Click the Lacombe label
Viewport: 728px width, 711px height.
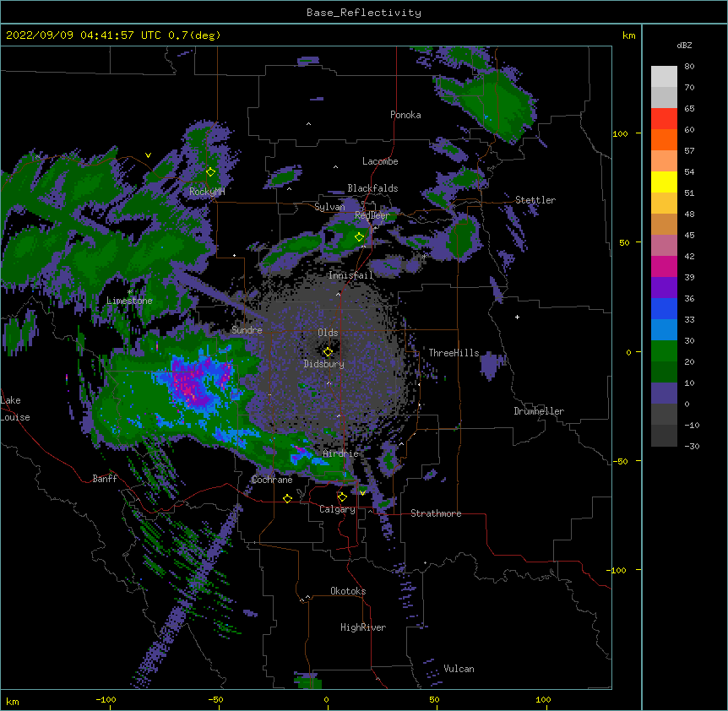click(x=380, y=161)
